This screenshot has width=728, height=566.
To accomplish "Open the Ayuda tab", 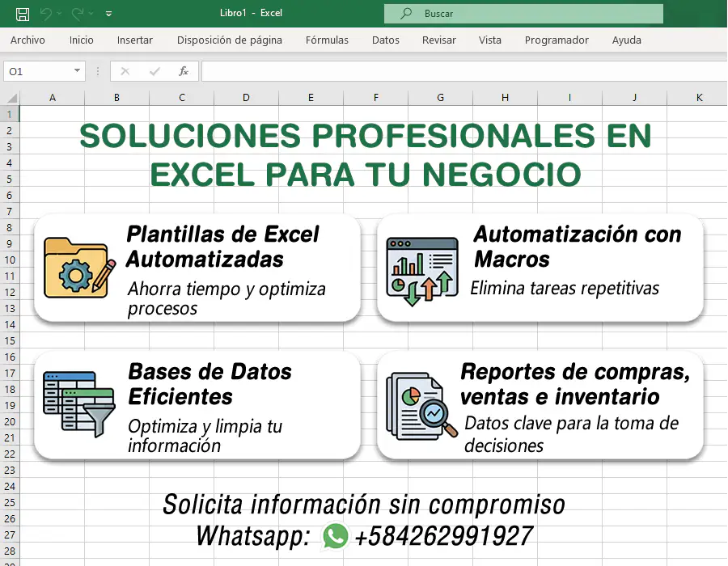I will pos(626,40).
